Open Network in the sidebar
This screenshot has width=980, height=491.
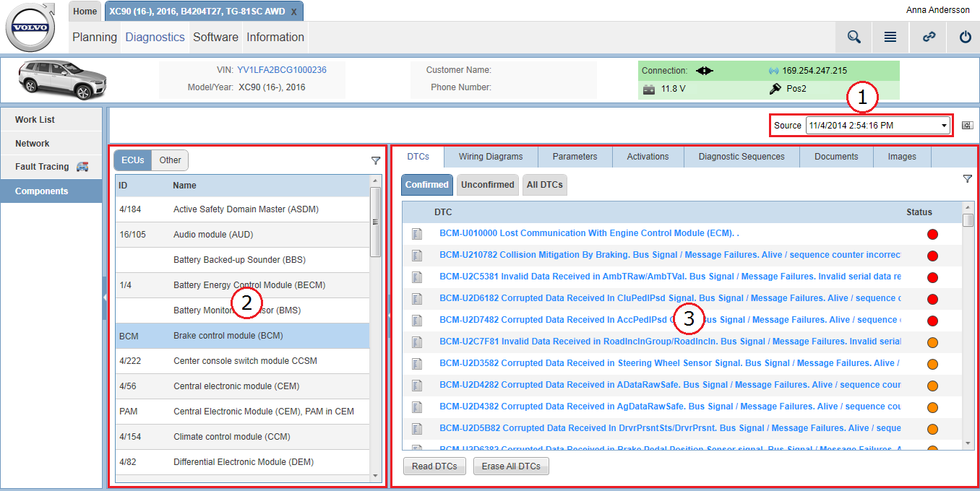coord(51,144)
